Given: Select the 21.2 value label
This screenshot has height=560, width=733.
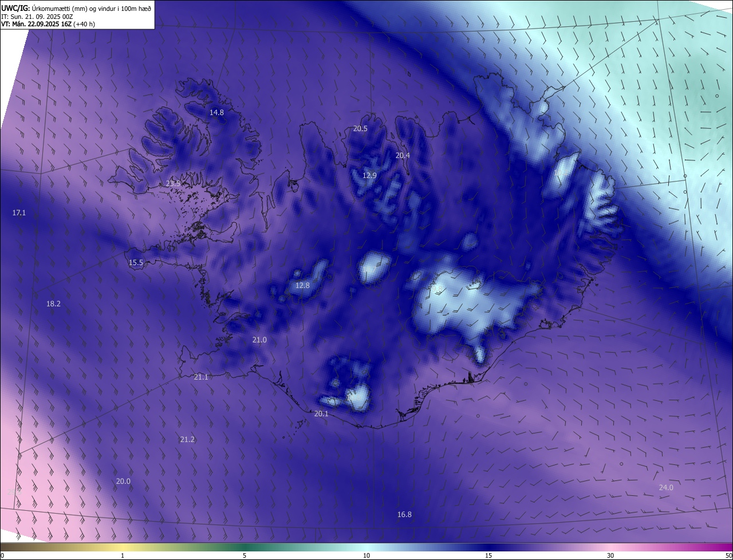Looking at the screenshot, I should pyautogui.click(x=187, y=440).
